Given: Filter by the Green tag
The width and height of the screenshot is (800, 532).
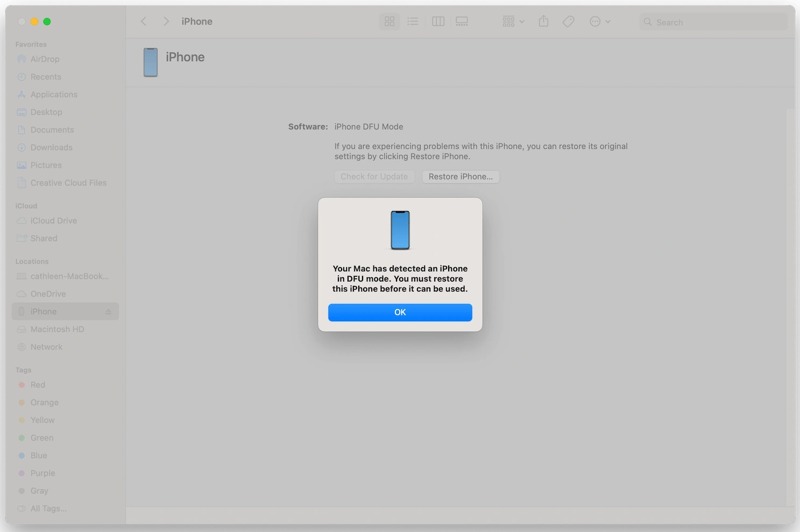Looking at the screenshot, I should [x=65, y=438].
